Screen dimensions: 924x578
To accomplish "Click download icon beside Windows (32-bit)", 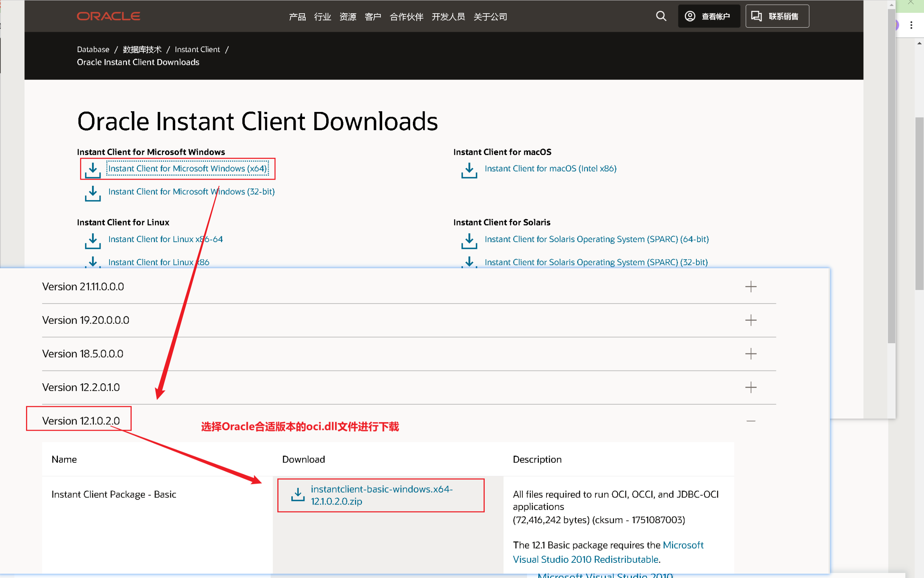I will (93, 193).
